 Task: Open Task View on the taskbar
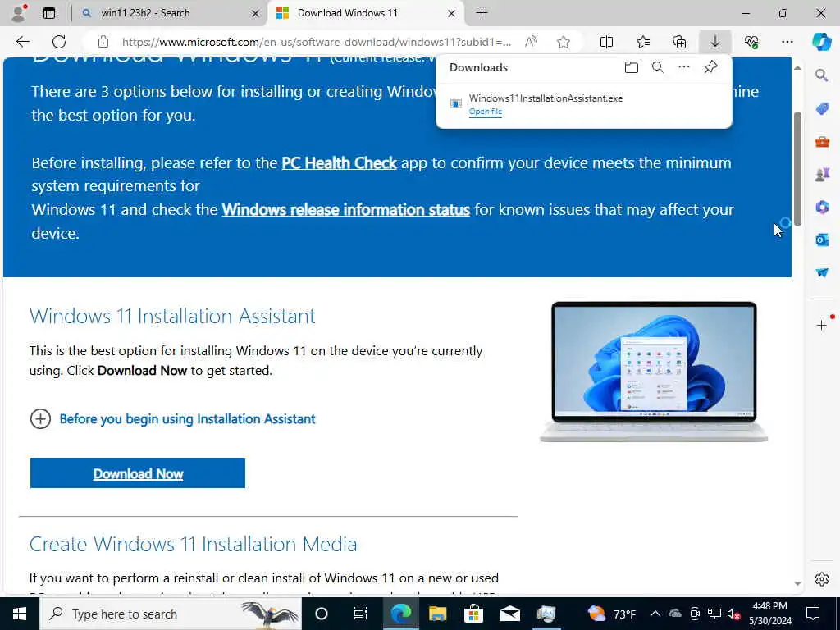[x=361, y=614]
